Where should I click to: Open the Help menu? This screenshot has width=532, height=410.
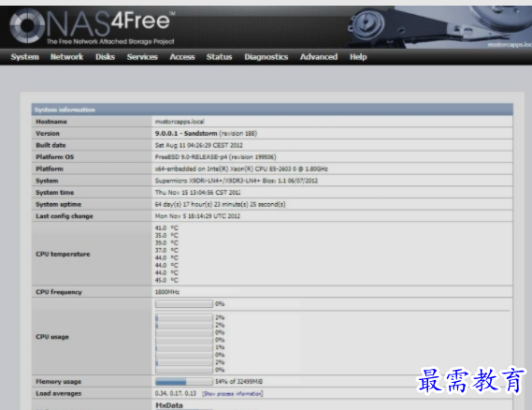358,57
